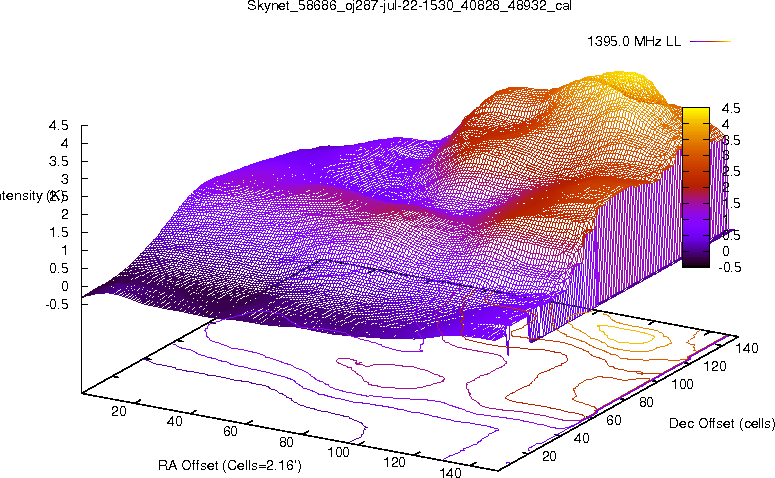This screenshot has height=478, width=775.
Task: Select 1 tick on the Intensity axis
Action: point(64,250)
